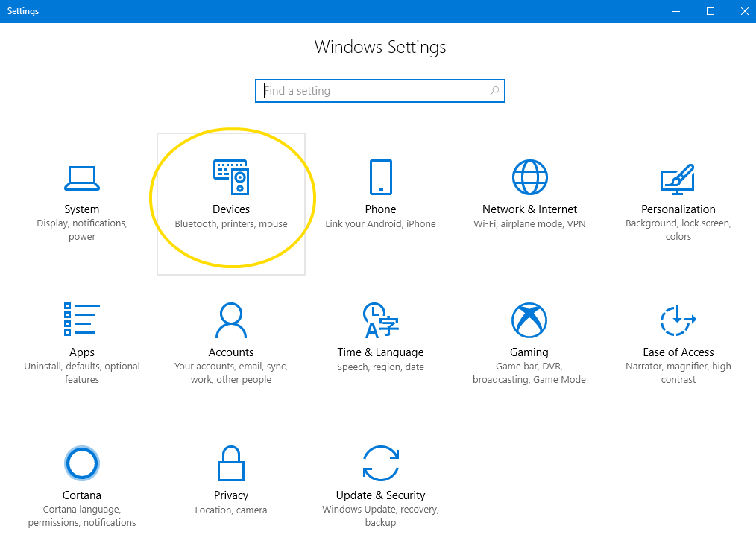Viewport: 756px width, 552px height.
Task: Click the Windows Settings heading
Action: click(380, 47)
